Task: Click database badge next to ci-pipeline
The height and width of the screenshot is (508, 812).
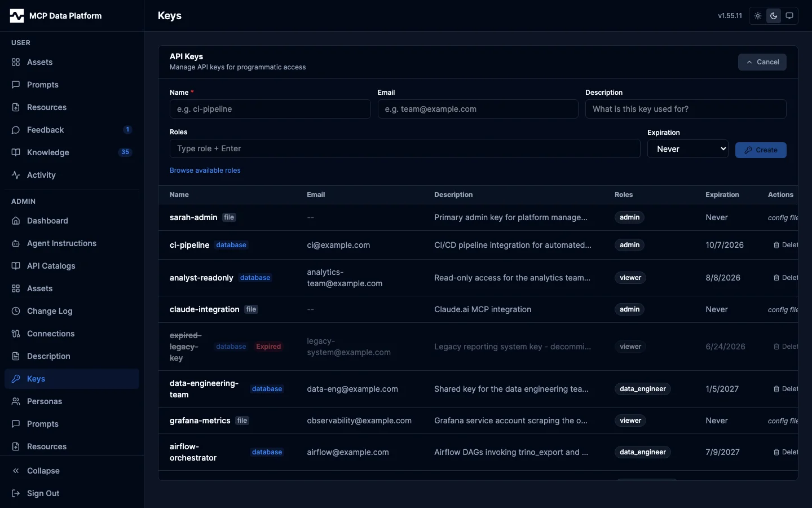Action: pos(231,245)
